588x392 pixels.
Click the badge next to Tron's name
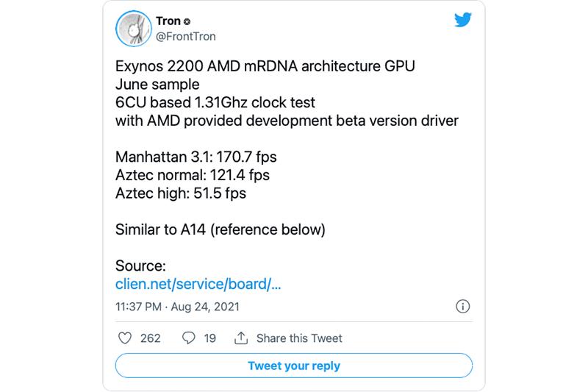point(187,23)
